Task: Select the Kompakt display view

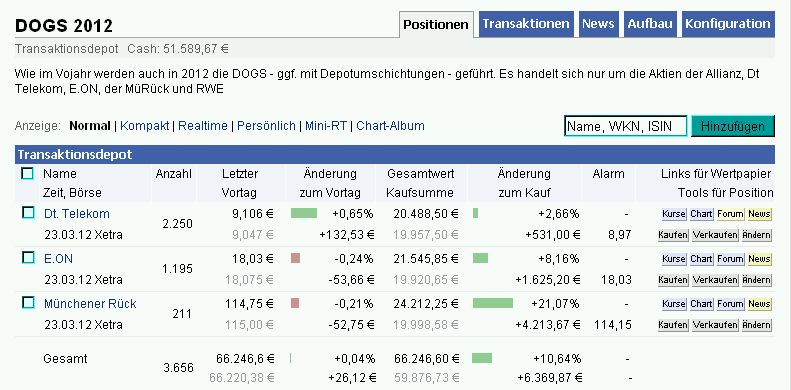Action: pyautogui.click(x=145, y=126)
